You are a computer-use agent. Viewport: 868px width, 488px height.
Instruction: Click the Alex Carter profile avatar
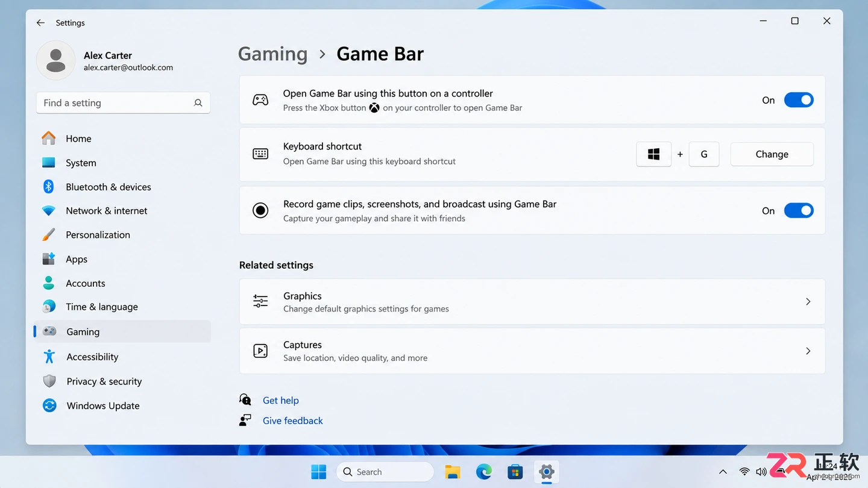click(56, 61)
